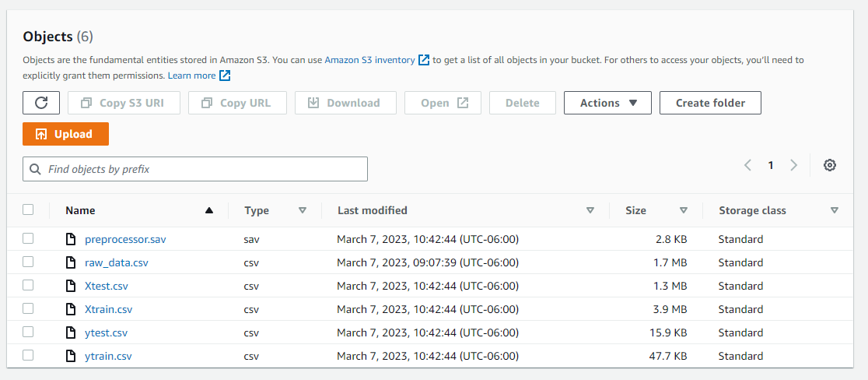Sort by Name ascending arrow
Viewport: 868px width, 380px height.
point(208,210)
